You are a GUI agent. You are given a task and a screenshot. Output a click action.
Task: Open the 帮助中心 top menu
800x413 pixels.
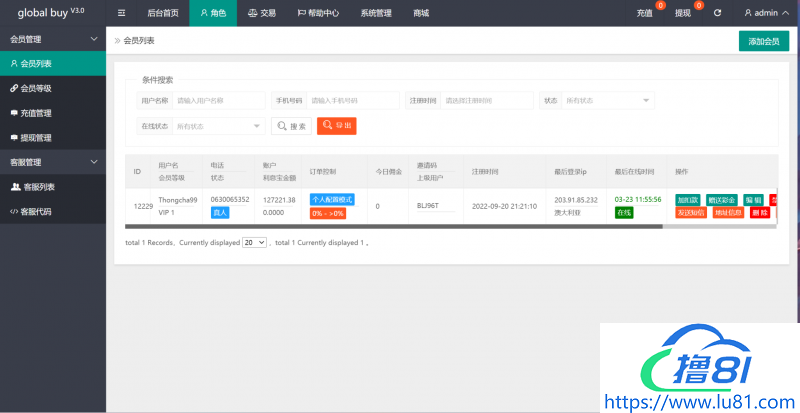(319, 13)
